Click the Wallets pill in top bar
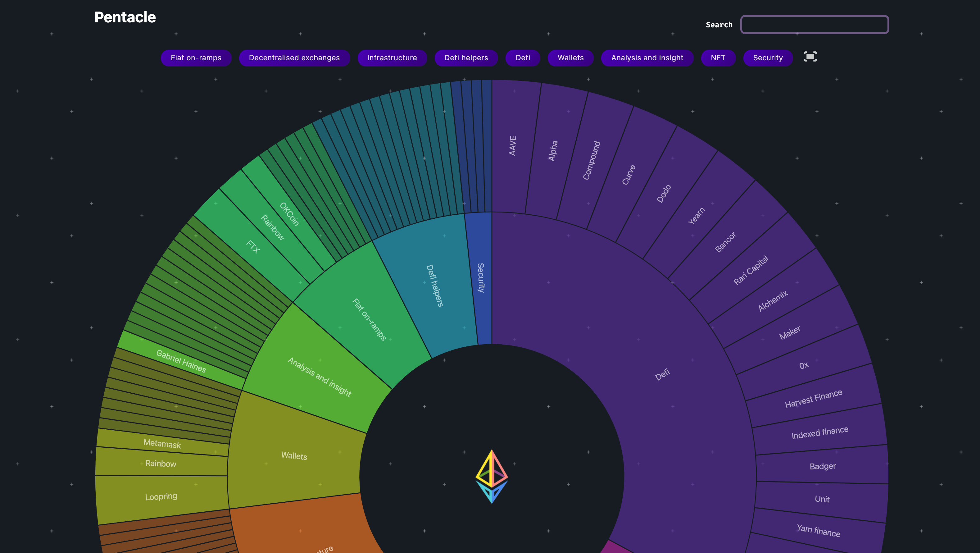Screen dimensions: 980x553 point(570,58)
